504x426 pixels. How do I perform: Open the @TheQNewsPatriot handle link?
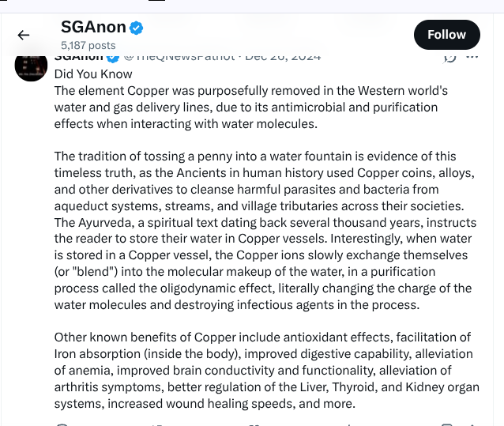tap(179, 57)
